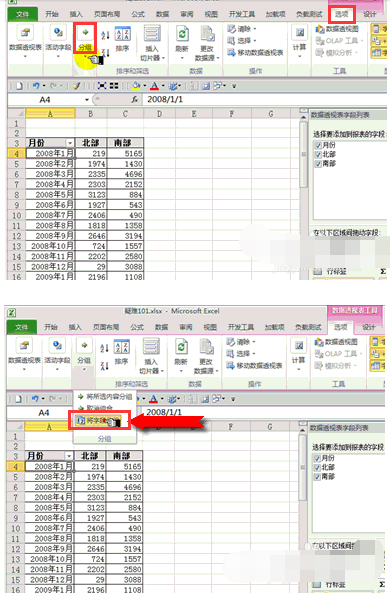Click 移动数据透视表 in upper screenshot ribbon

point(256,53)
